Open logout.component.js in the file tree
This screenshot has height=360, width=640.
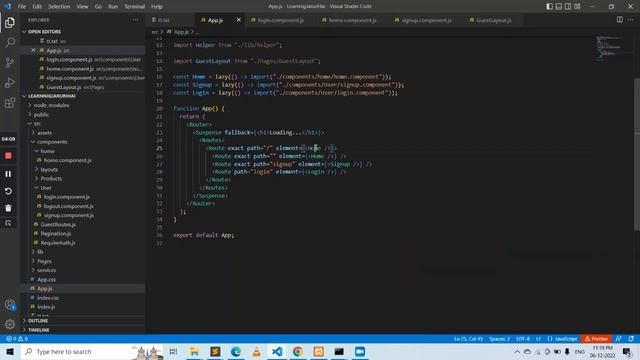coord(68,206)
